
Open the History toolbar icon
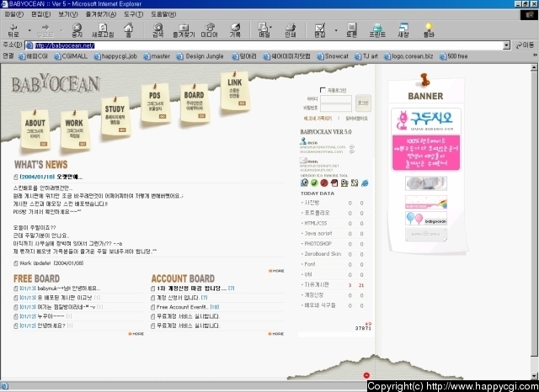pyautogui.click(x=235, y=30)
